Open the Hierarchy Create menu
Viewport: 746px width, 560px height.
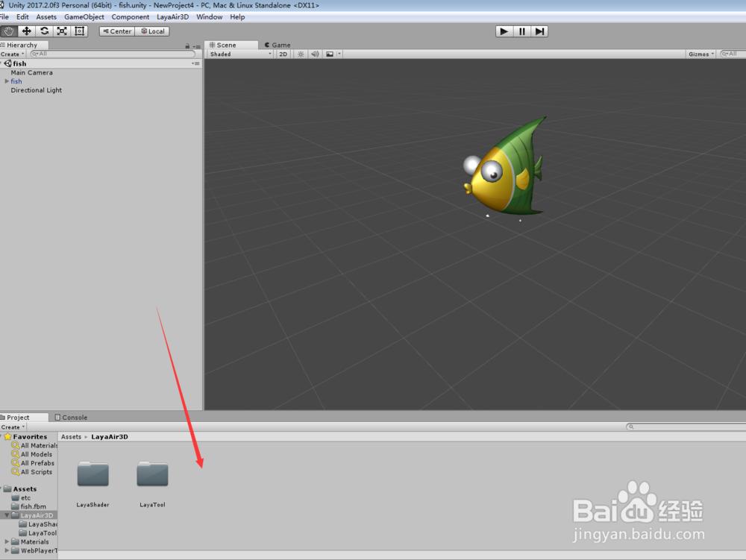click(x=11, y=53)
